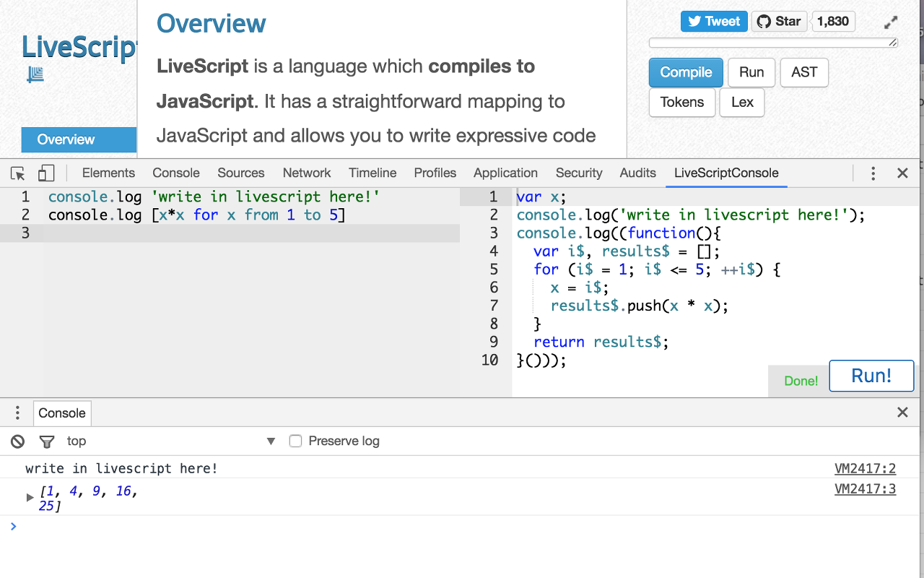Open the Audits tab
Viewport: 924px width, 578px height.
(x=638, y=173)
